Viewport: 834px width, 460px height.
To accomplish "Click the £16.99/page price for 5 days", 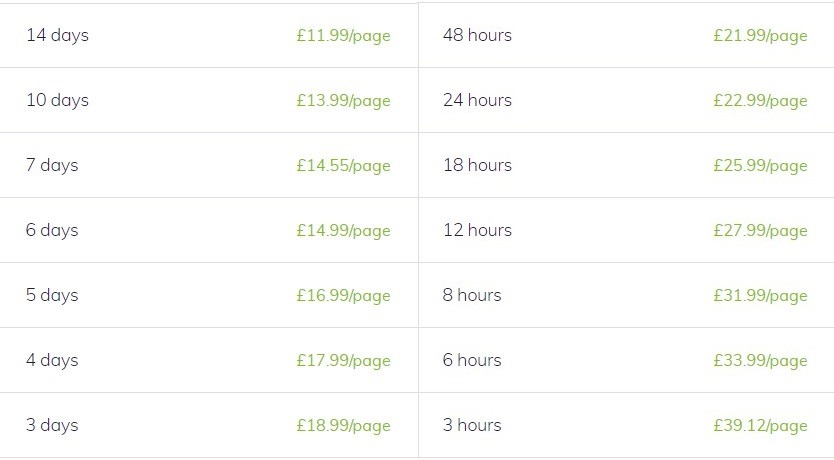I will tap(344, 295).
